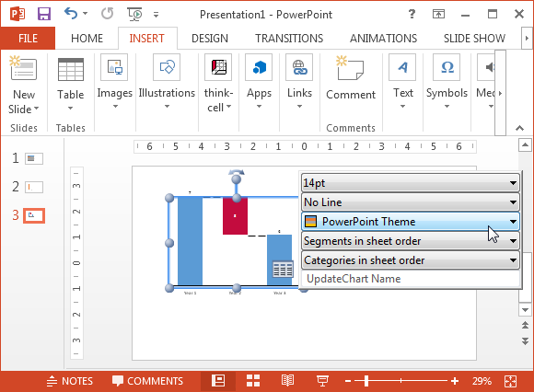Insert a new Comment
The width and height of the screenshot is (534, 392).
point(351,77)
